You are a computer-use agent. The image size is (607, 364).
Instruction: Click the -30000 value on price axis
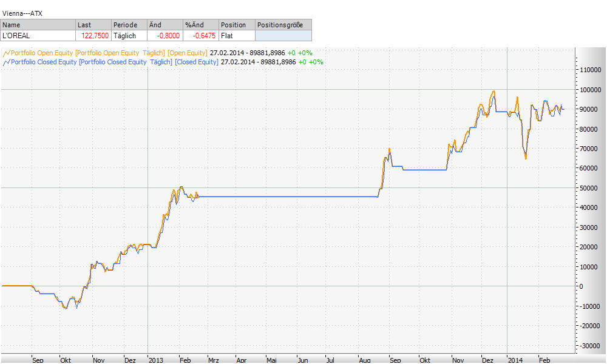pos(589,346)
